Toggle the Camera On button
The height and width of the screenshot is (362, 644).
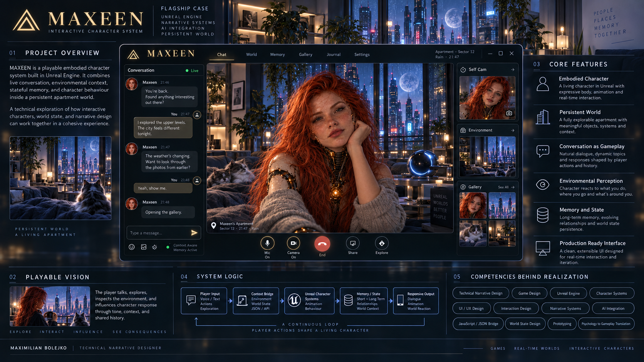(x=293, y=243)
